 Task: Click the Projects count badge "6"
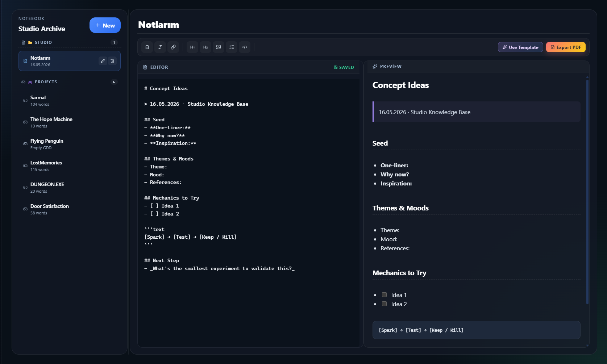pos(114,82)
